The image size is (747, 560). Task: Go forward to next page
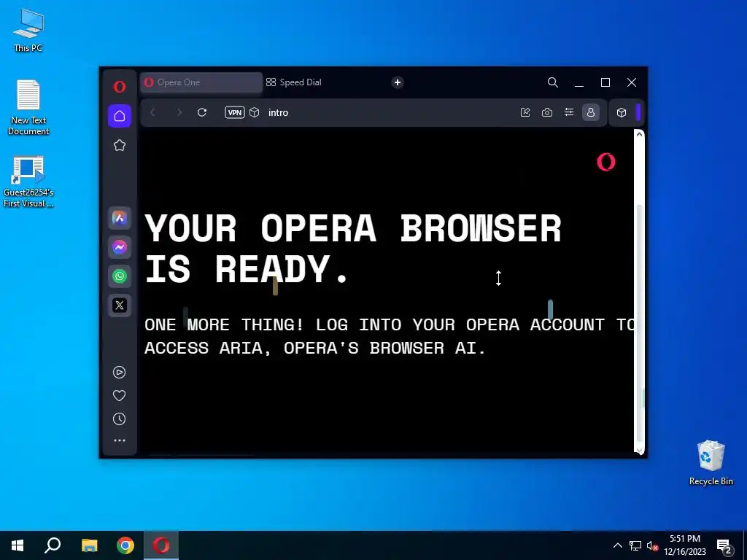pos(179,112)
